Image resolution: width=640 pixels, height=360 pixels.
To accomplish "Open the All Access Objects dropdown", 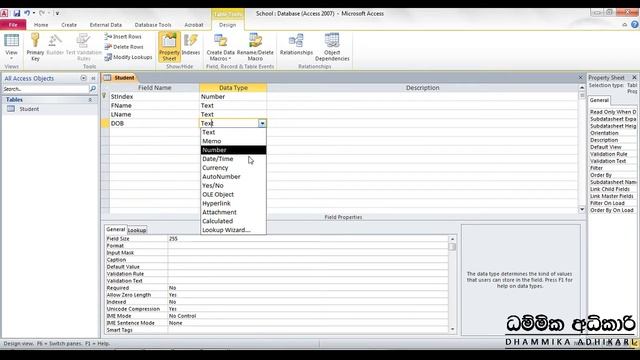I will click(83, 78).
